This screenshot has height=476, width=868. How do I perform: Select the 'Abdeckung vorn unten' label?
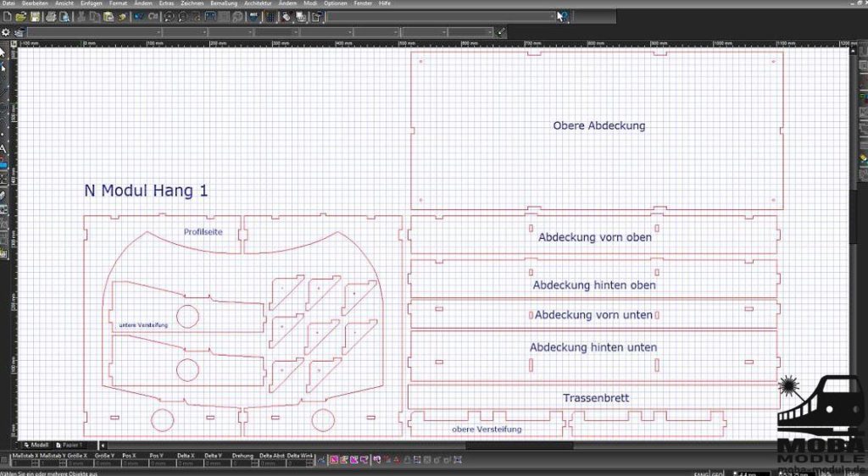pyautogui.click(x=593, y=314)
